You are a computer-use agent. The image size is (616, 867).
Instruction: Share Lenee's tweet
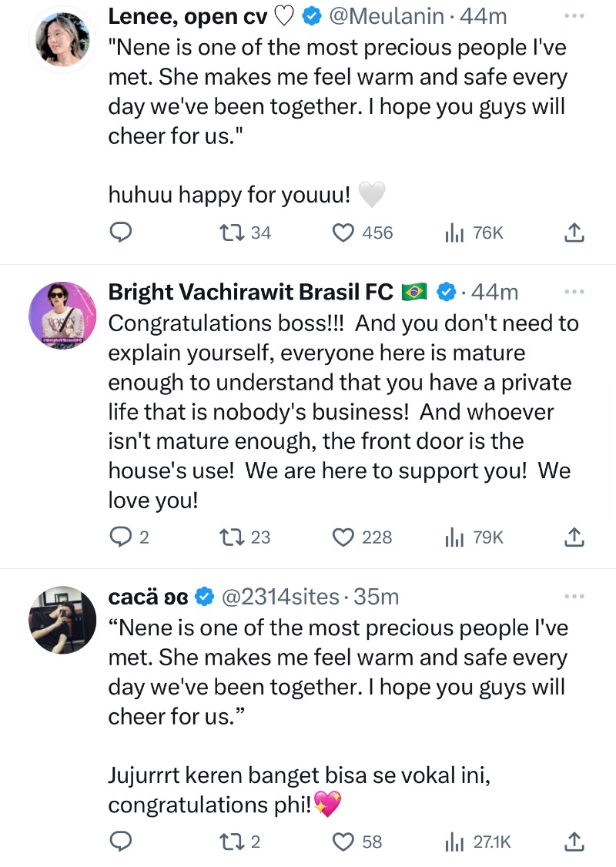point(574,233)
